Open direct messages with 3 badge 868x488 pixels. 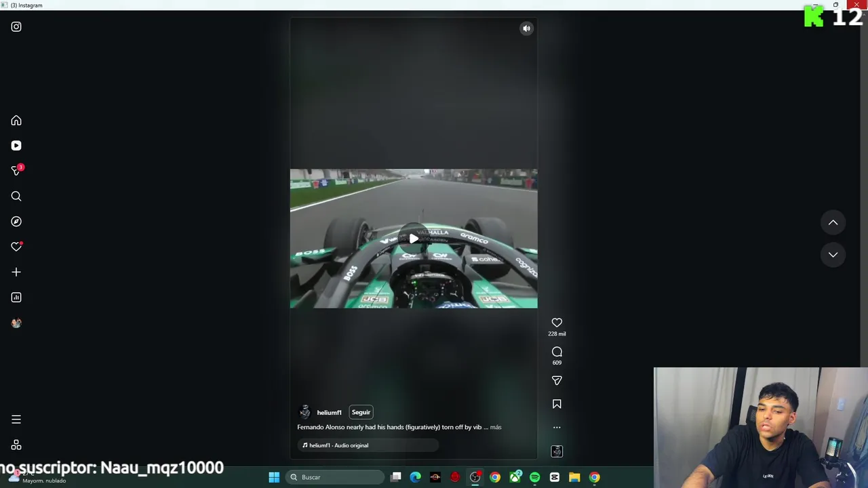[x=16, y=170]
